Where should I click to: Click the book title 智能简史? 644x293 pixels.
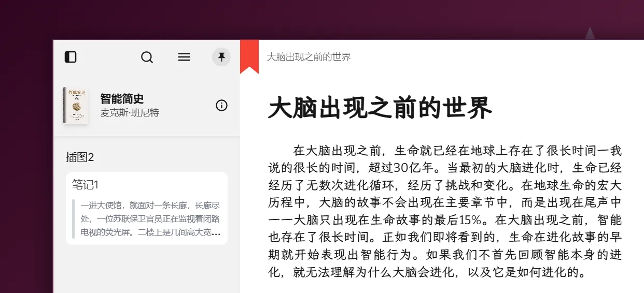pos(122,98)
